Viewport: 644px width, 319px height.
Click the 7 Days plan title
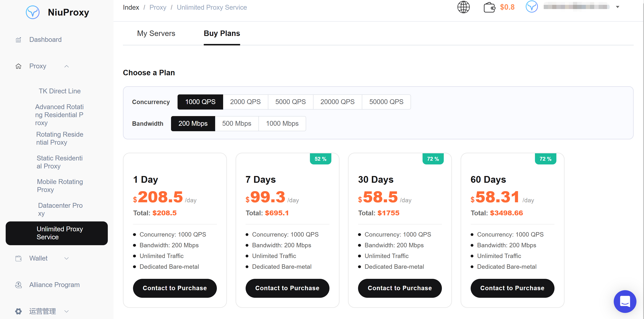pyautogui.click(x=261, y=179)
